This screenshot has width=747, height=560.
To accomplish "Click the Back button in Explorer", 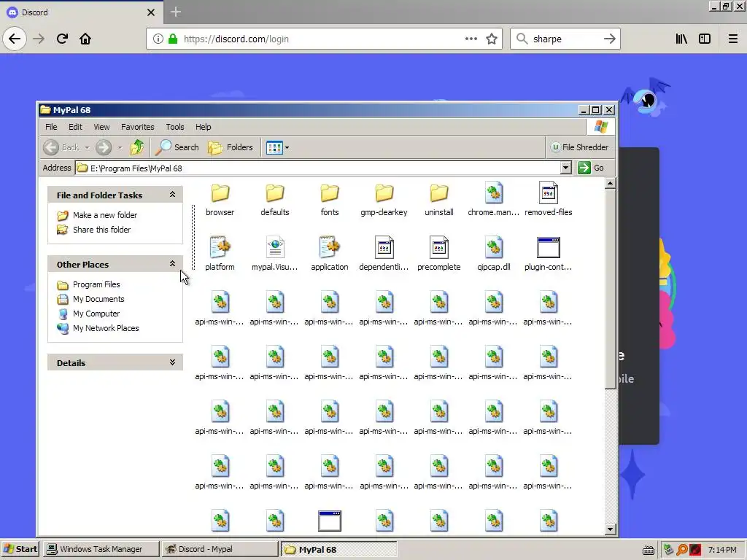I will click(x=61, y=147).
